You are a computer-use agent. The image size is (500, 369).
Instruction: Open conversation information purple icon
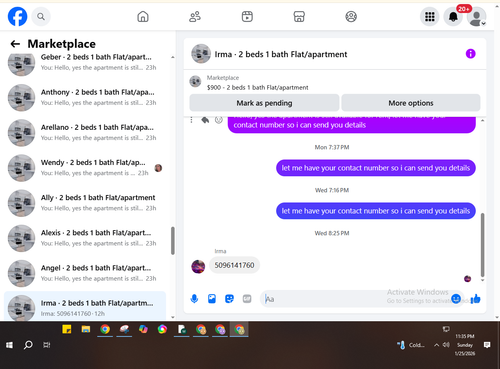click(470, 54)
